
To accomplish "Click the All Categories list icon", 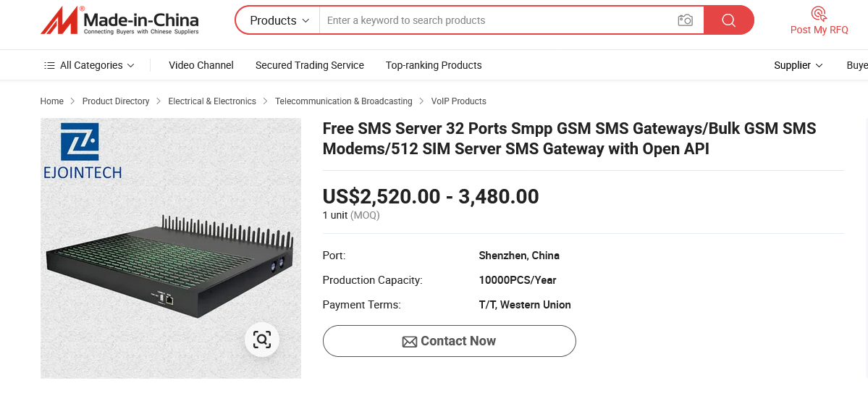I will 49,65.
